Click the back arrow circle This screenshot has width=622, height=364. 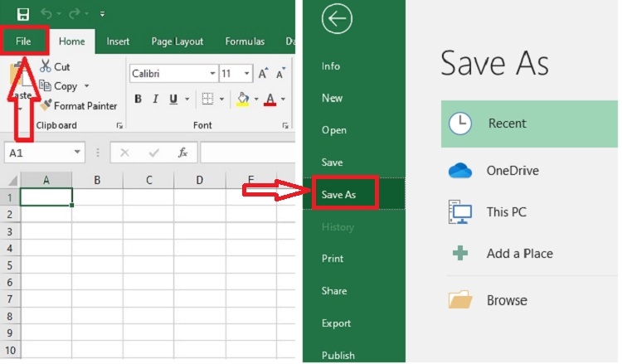click(337, 18)
